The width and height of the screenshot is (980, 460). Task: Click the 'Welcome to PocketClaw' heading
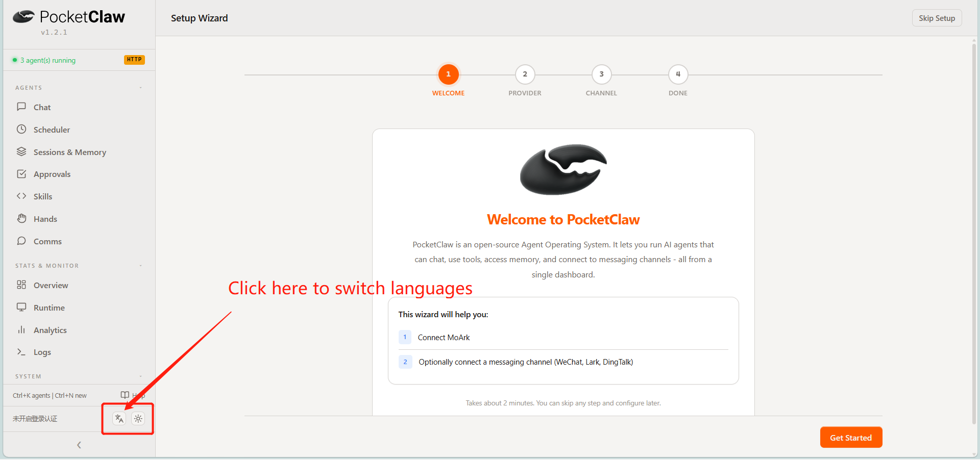tap(563, 219)
